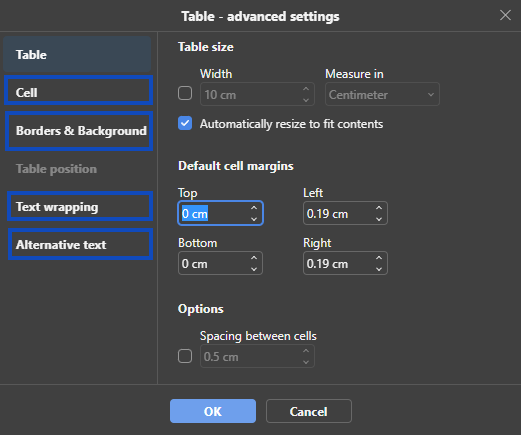Increase the Width value with up arrow
This screenshot has width=521, height=435.
pos(306,89)
